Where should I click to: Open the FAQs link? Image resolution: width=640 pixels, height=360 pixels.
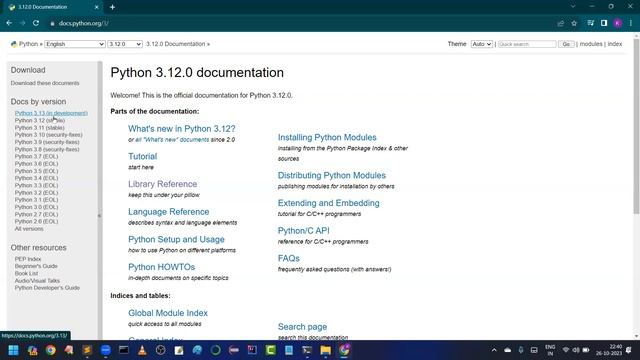pos(289,258)
